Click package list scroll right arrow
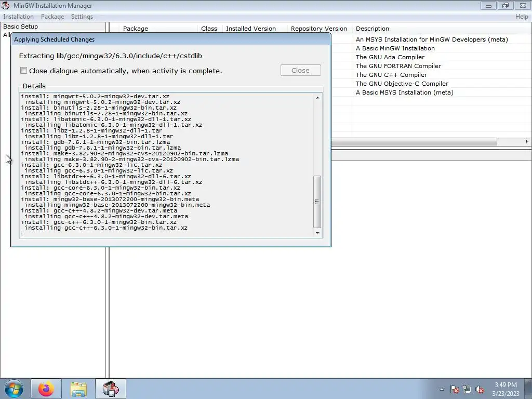The image size is (532, 399). pyautogui.click(x=527, y=141)
